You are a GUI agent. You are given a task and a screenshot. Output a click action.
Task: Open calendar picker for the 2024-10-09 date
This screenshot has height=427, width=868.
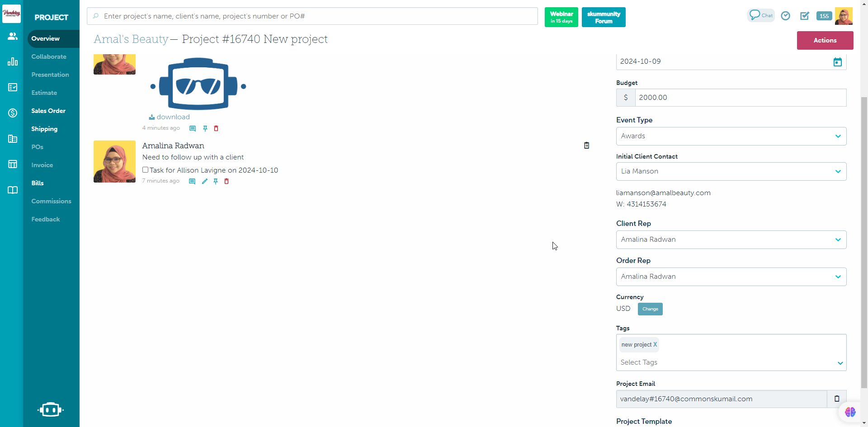pos(837,61)
